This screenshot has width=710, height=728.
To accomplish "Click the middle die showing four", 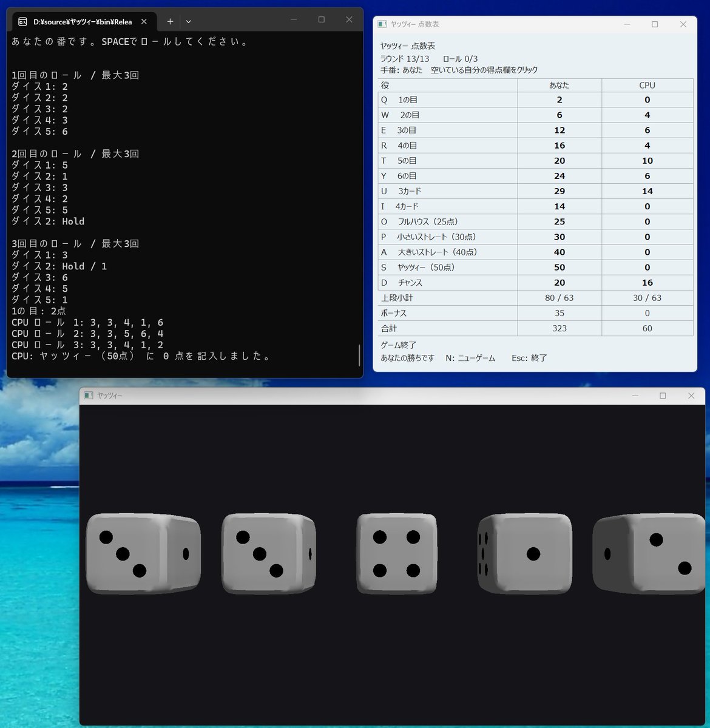I will (397, 553).
